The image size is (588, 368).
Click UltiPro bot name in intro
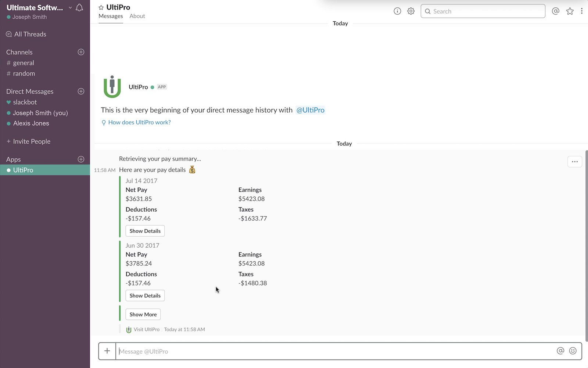click(x=138, y=87)
